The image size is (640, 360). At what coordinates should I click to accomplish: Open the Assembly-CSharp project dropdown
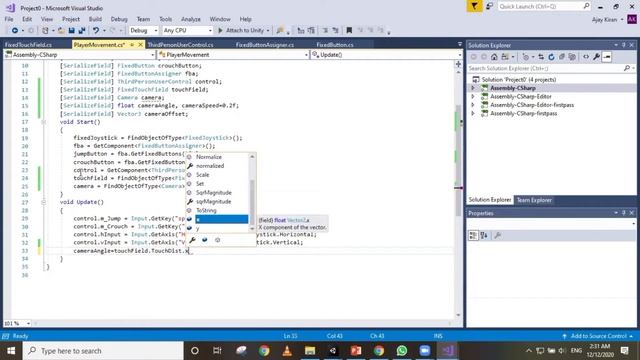80,55
